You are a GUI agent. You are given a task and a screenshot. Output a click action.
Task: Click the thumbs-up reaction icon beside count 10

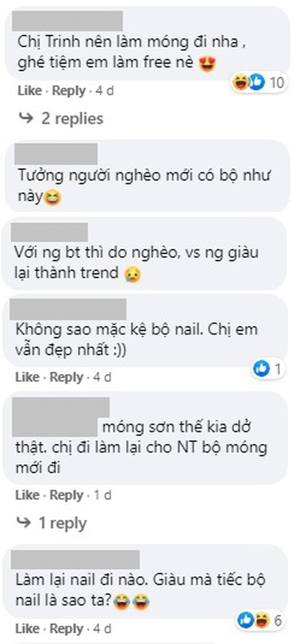(x=256, y=82)
